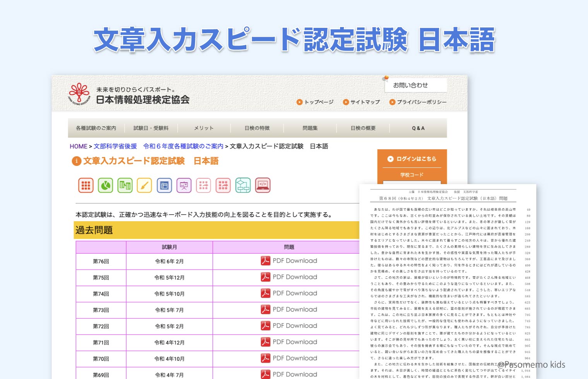Click the purple presentation board icon
The height and width of the screenshot is (379, 588).
point(184,186)
